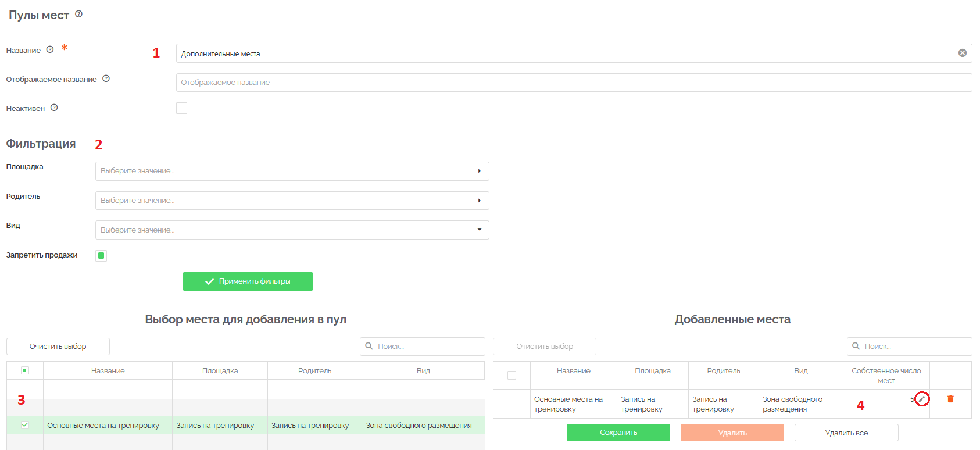Select all rows in Добавленные места table
The image size is (980, 450).
[512, 375]
